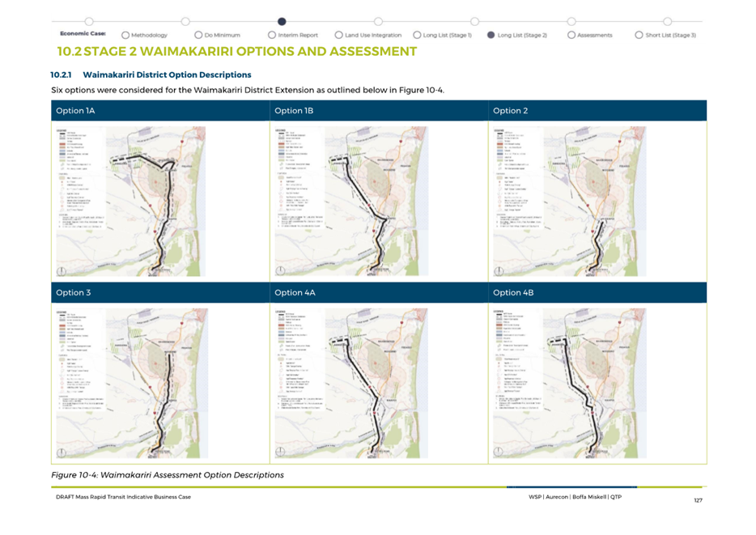Click north compass icon on Option 4A map
Screen dimensions: 756x535
[280, 452]
